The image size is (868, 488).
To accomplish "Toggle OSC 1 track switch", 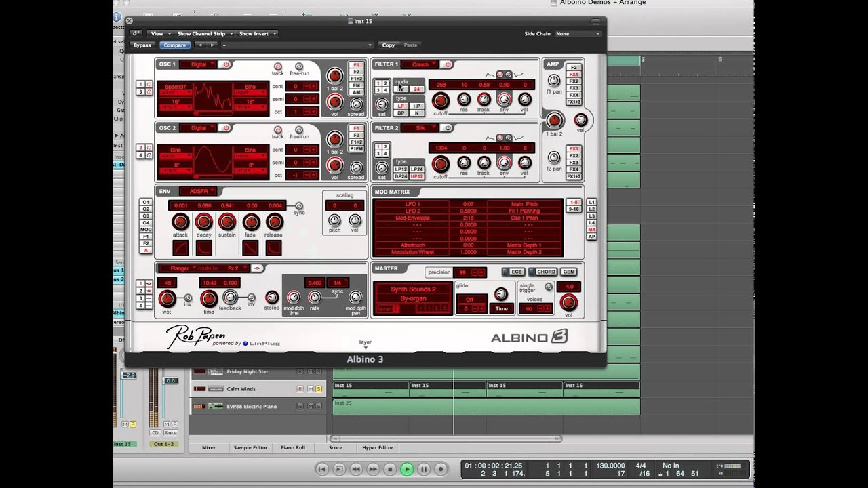I will click(x=277, y=66).
